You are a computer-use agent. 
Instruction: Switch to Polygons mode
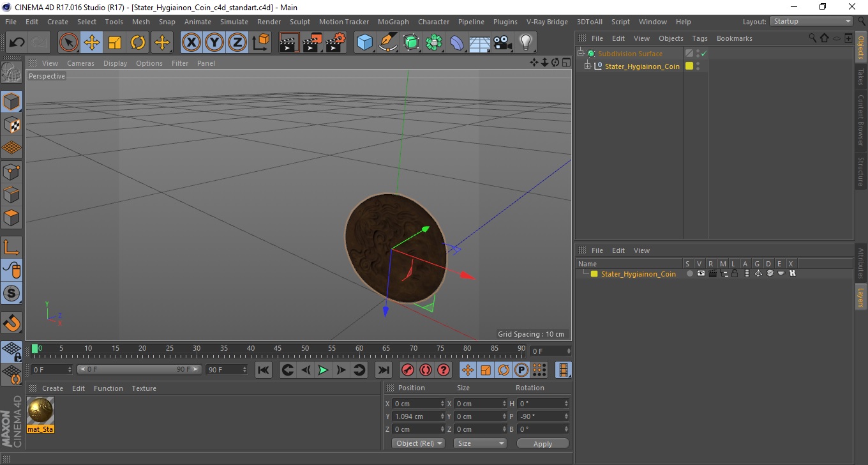(x=11, y=217)
